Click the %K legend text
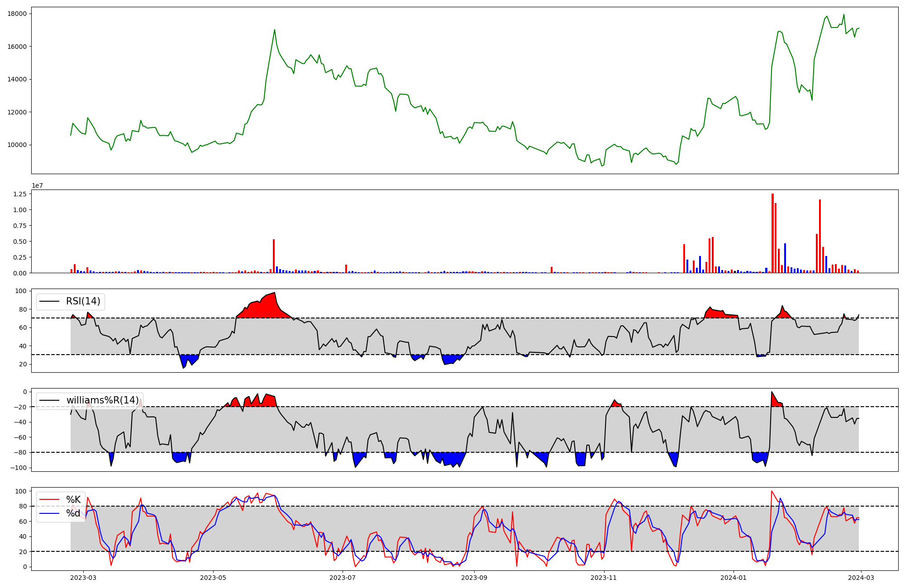The width and height of the screenshot is (905, 588). (73, 500)
